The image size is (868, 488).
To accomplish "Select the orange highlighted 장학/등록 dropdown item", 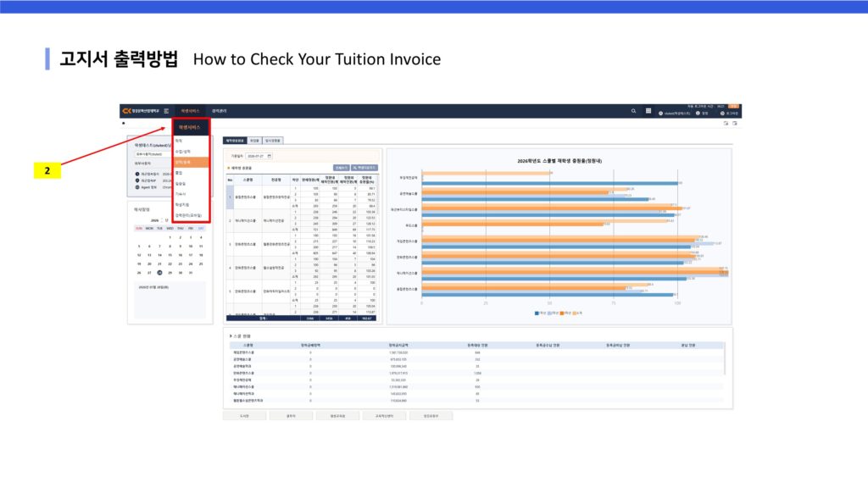I will [x=191, y=162].
